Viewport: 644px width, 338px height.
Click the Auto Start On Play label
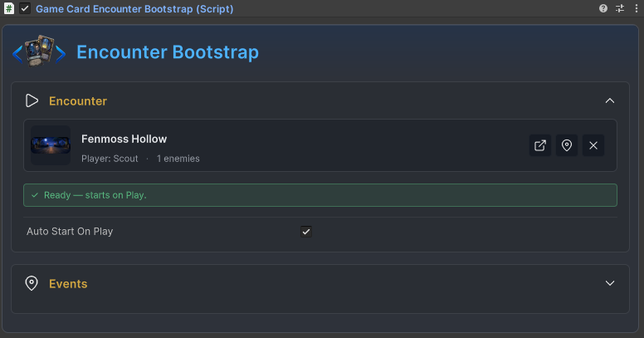70,232
